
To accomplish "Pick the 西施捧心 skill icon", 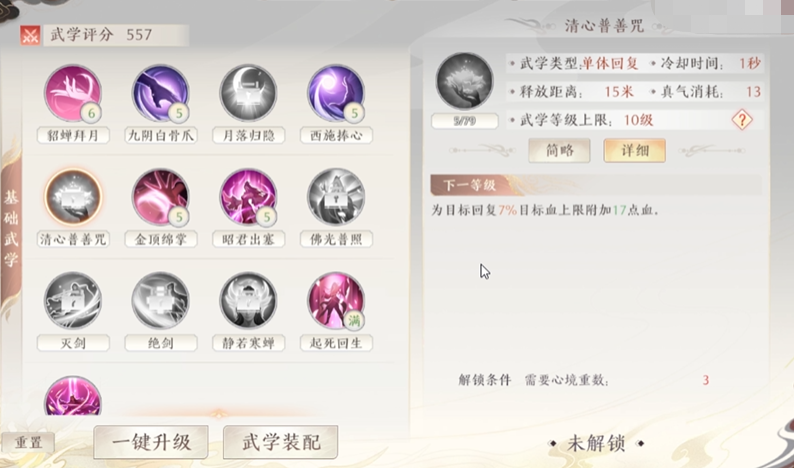I will click(336, 94).
